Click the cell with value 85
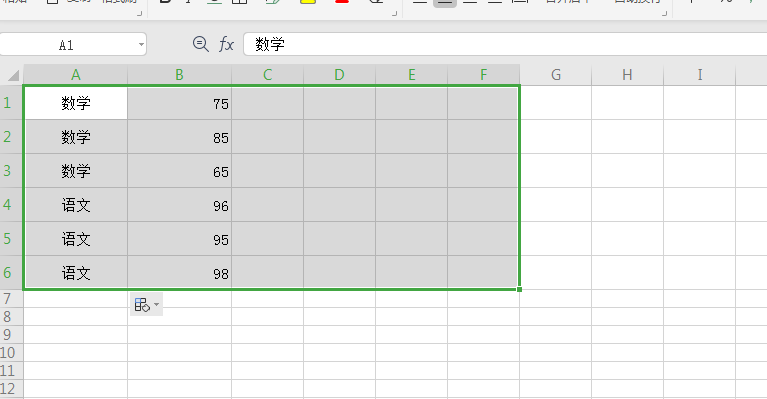The height and width of the screenshot is (399, 767). click(180, 136)
